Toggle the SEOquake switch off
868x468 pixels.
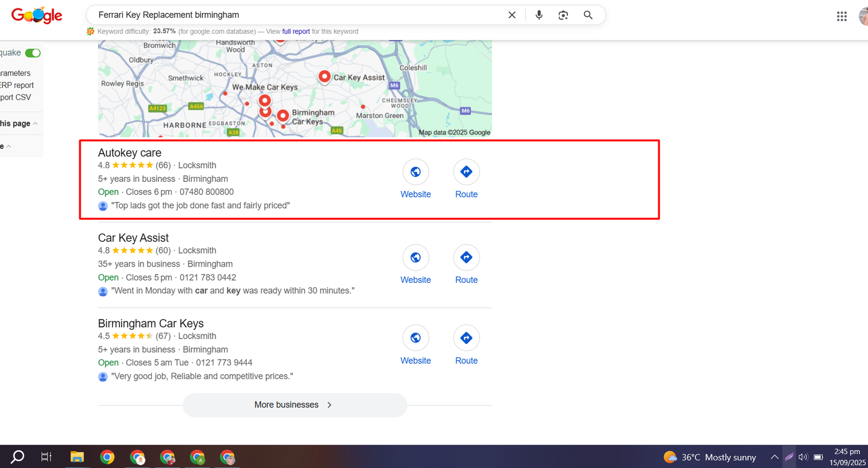point(33,53)
